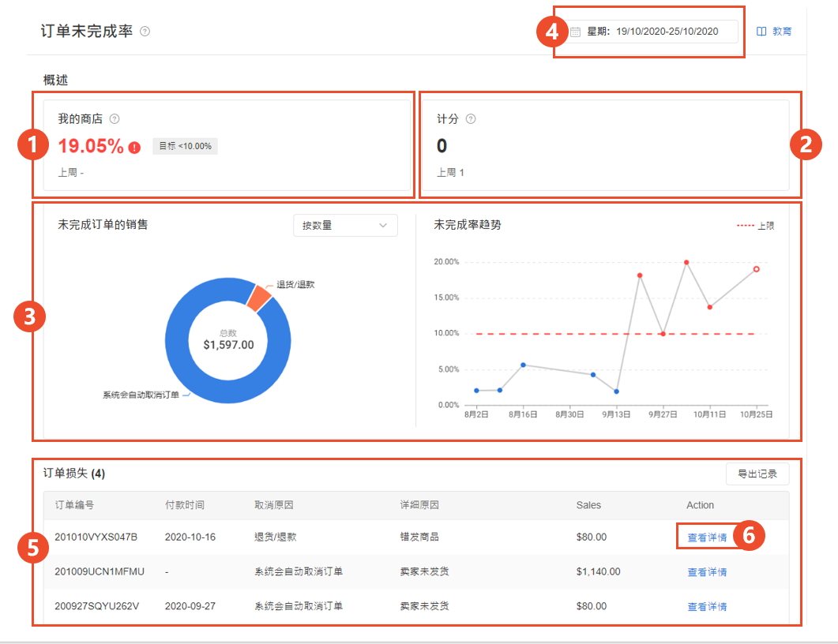Viewport: 838px width, 644px height.
Task: Click help icon beside 我的商店
Action: [115, 119]
